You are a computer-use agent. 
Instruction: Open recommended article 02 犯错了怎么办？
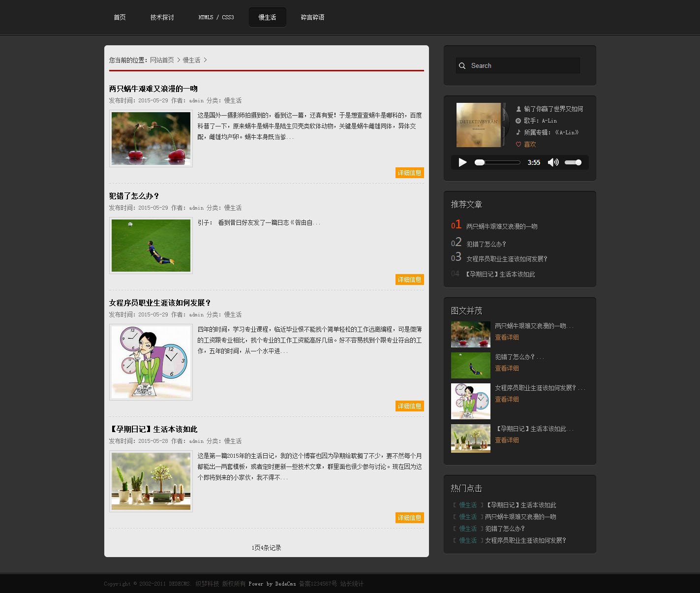[486, 244]
